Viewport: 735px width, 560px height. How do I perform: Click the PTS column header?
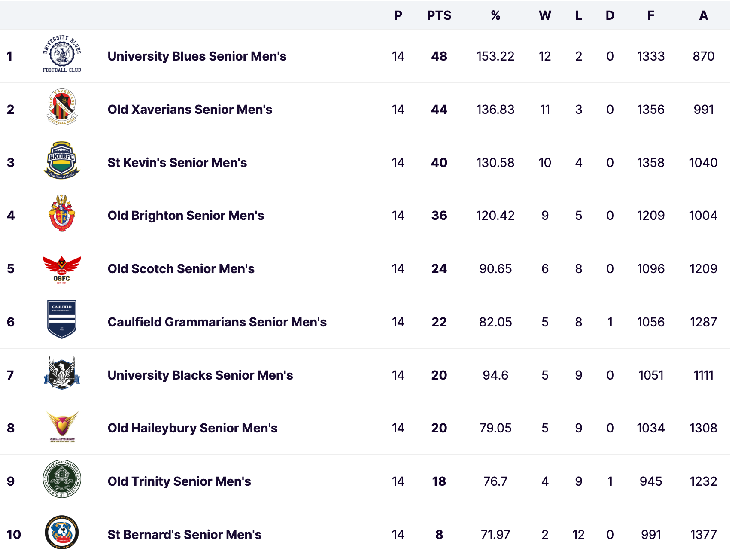439,15
